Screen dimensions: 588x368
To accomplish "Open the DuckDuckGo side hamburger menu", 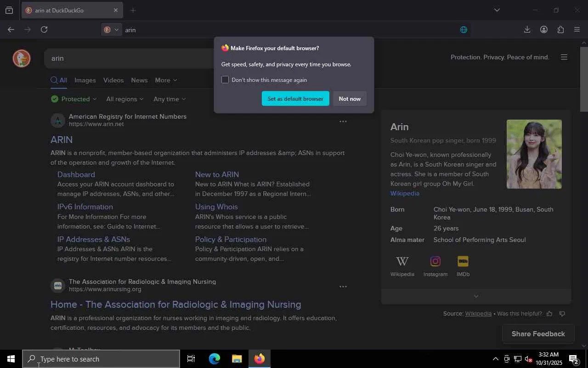I will (x=564, y=57).
